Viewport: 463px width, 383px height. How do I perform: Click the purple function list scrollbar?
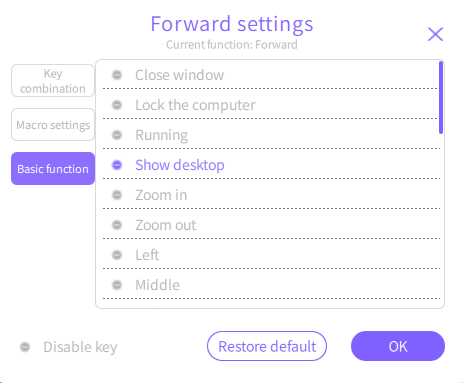tap(441, 98)
